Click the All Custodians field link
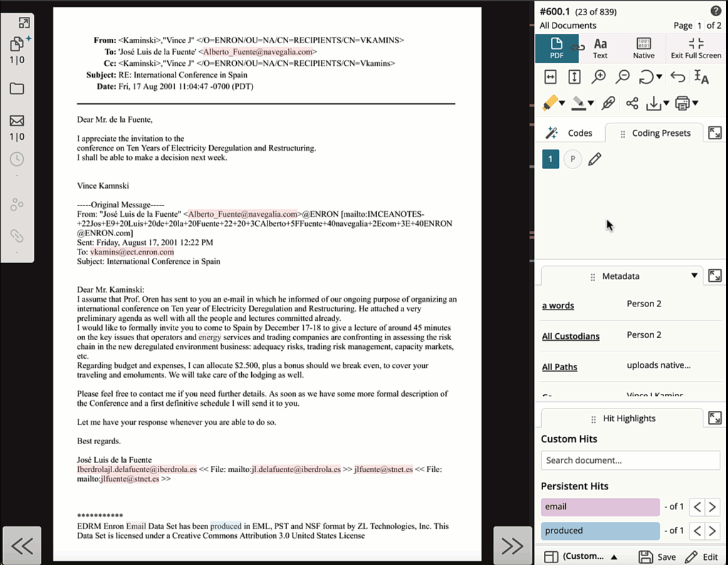 point(571,336)
